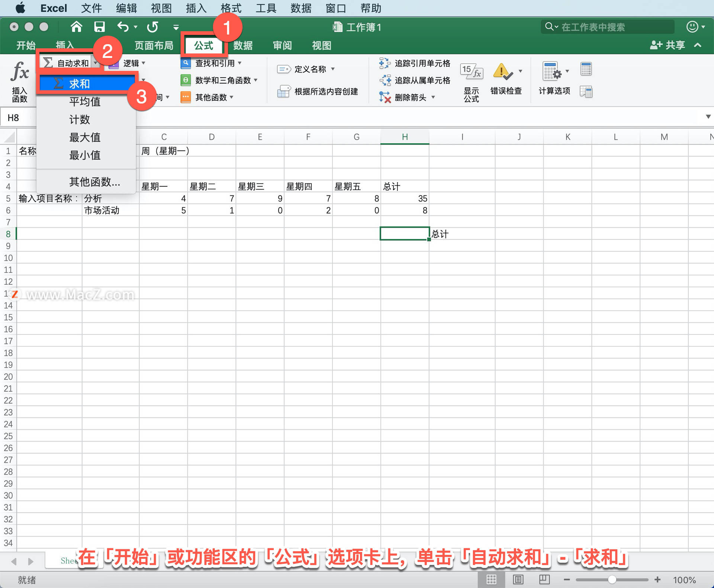Toggle the sheet view mode in status bar
This screenshot has height=588, width=714.
pyautogui.click(x=491, y=579)
